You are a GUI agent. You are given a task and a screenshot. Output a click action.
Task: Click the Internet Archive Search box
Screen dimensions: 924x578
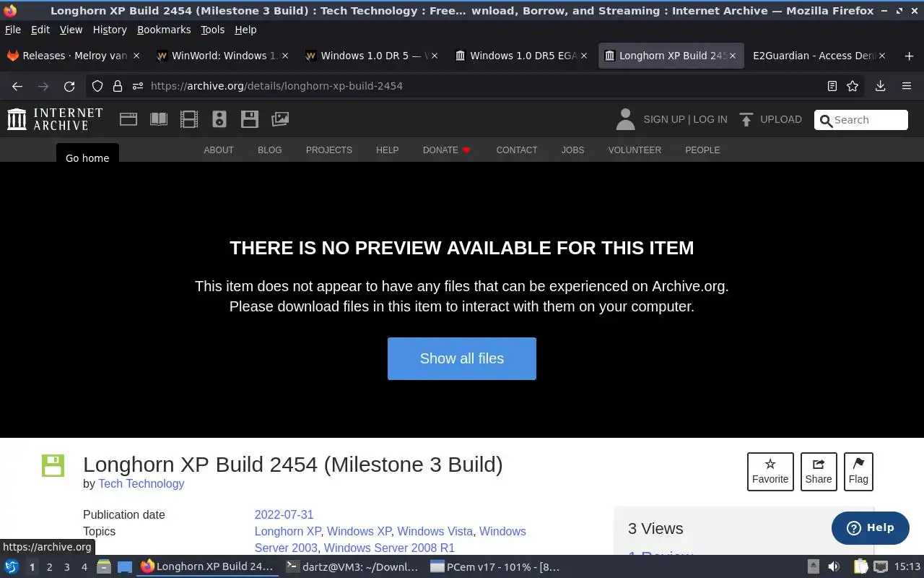861,120
